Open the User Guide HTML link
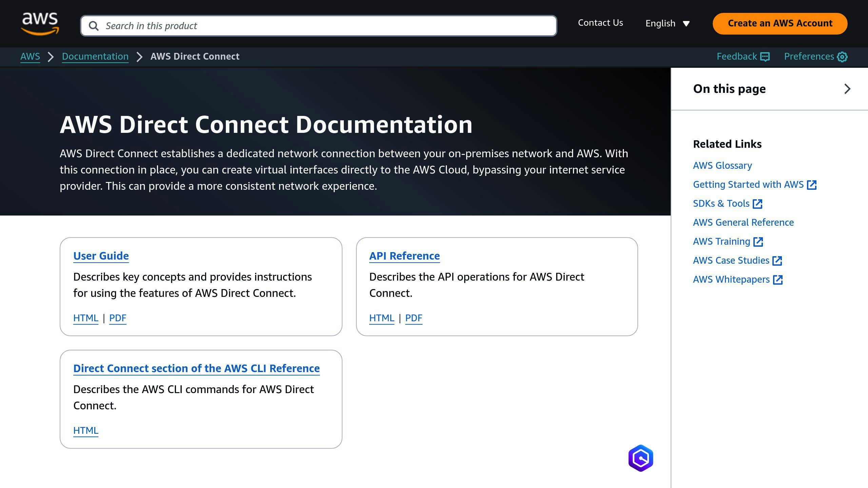 (x=85, y=318)
